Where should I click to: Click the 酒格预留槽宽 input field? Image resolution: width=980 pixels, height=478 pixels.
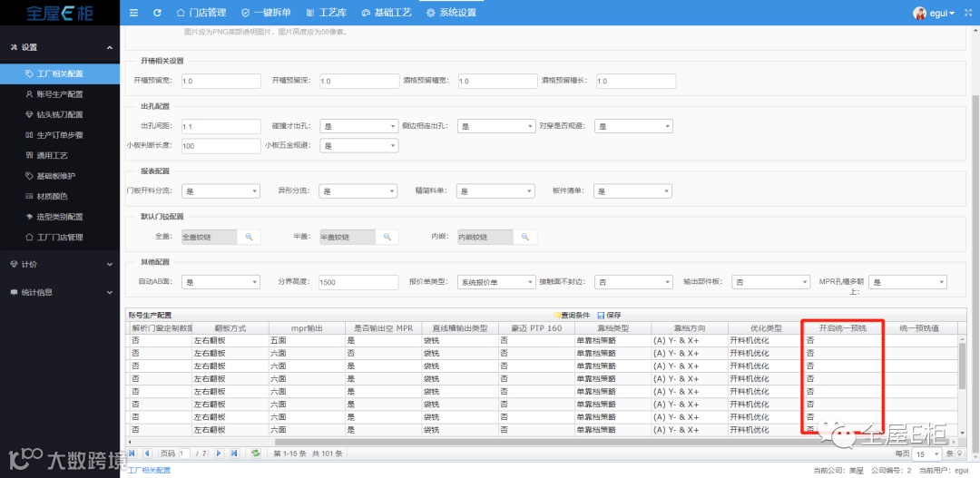(x=497, y=82)
